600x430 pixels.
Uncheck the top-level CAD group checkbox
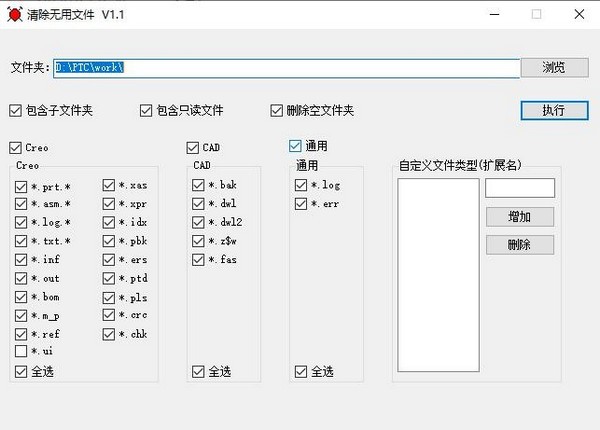[192, 148]
